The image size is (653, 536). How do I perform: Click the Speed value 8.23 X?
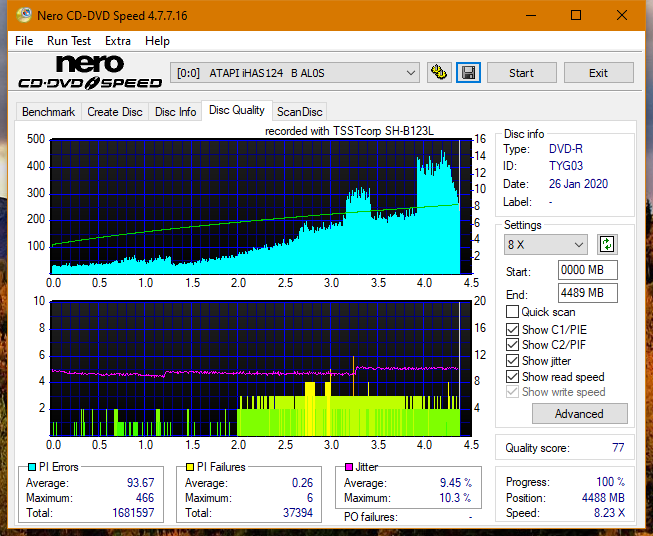tap(609, 513)
